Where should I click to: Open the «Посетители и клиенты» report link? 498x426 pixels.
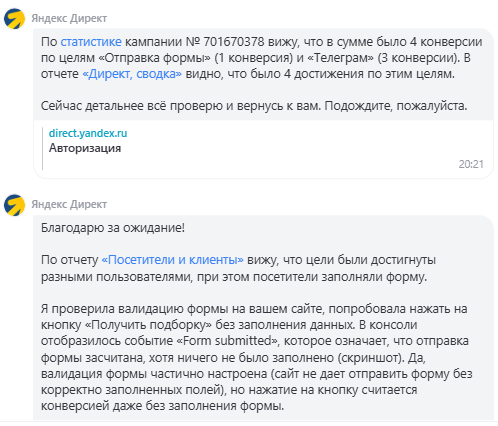172,260
